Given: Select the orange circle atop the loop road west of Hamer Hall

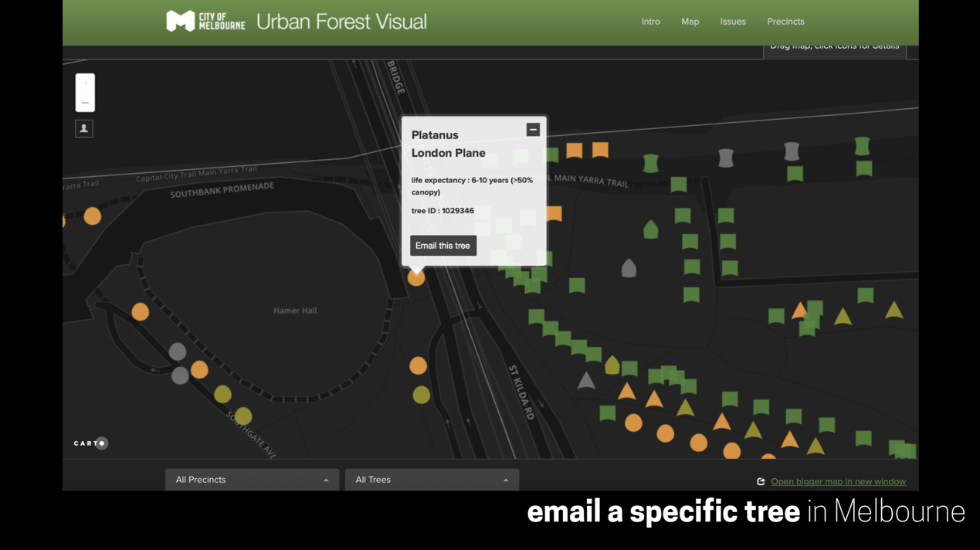Looking at the screenshot, I should (140, 312).
